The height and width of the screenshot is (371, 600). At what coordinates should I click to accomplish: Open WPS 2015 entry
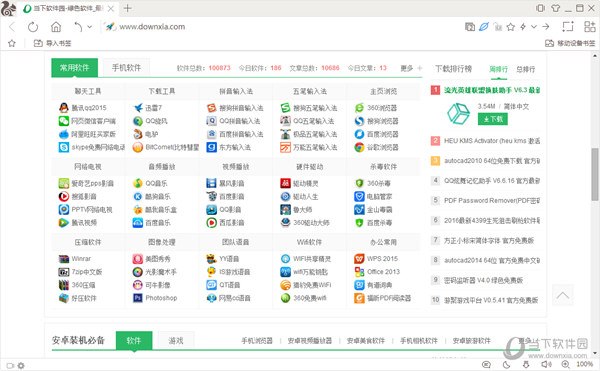coord(382,259)
